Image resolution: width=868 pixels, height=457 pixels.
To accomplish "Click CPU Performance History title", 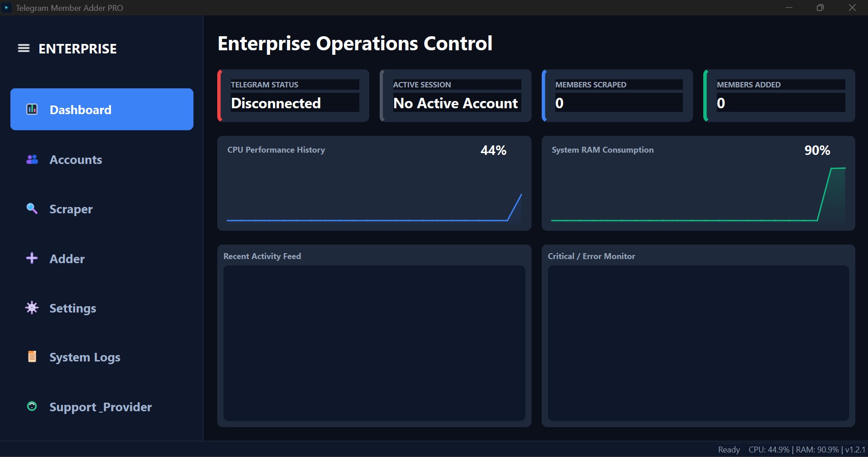I will click(276, 150).
